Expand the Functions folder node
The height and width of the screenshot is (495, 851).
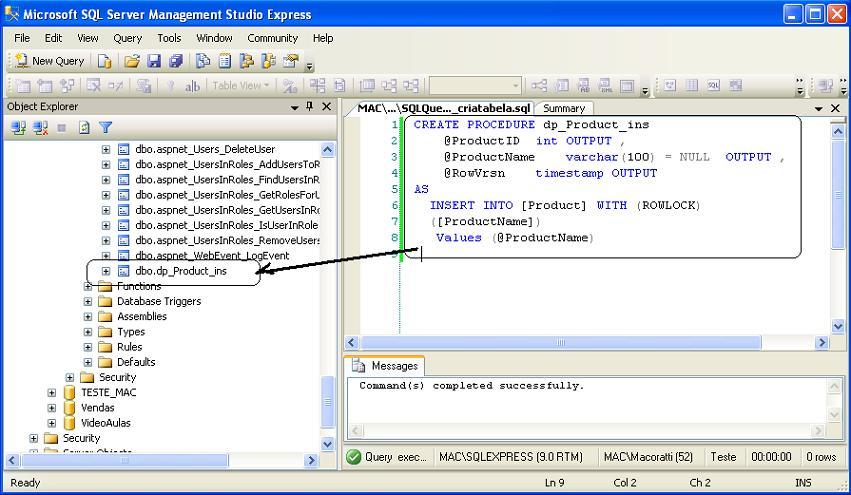88,286
